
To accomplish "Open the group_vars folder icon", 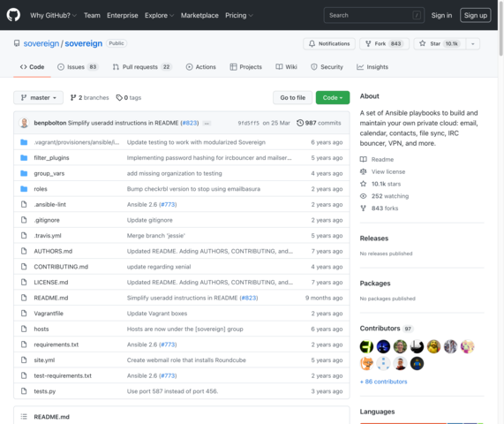I will pyautogui.click(x=24, y=173).
